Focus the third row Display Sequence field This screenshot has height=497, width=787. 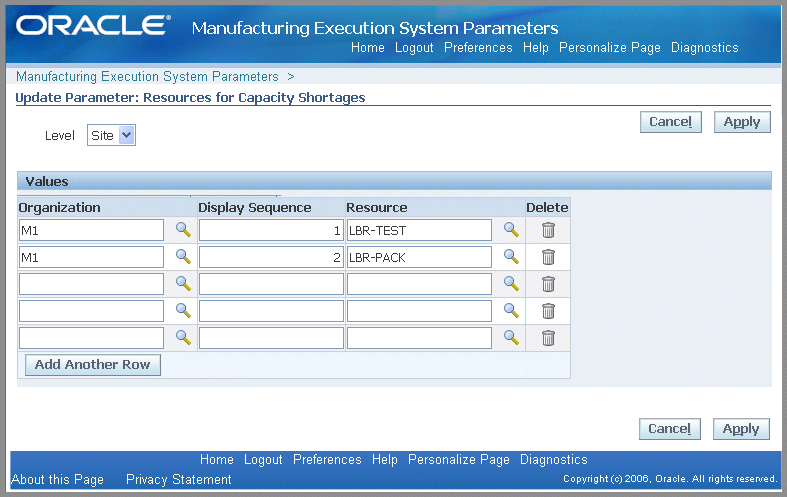tap(271, 284)
